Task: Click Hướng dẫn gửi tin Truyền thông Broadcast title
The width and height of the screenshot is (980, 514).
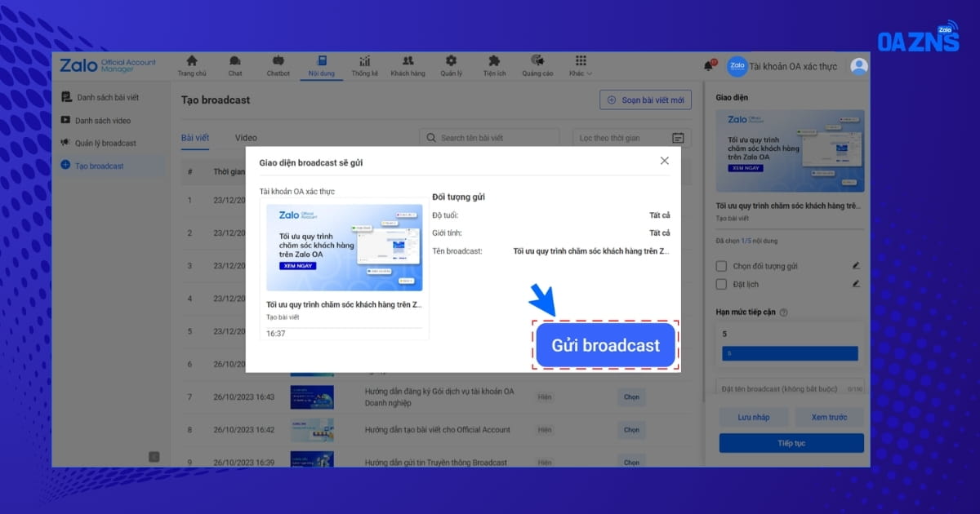Action: [x=435, y=463]
